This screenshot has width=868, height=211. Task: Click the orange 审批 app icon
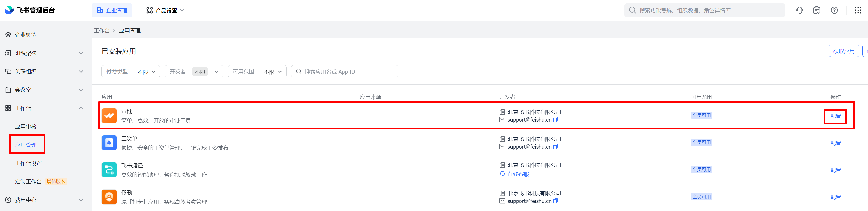click(x=109, y=116)
